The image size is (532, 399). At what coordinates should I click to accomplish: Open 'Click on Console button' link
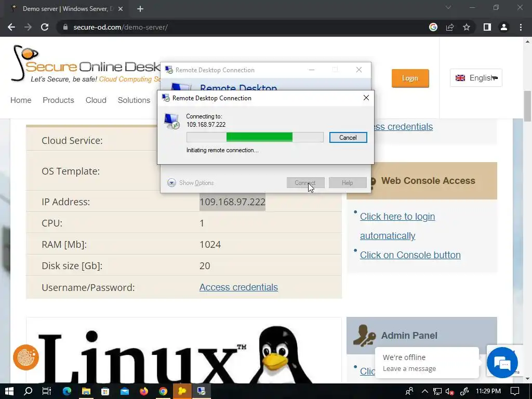pos(410,255)
